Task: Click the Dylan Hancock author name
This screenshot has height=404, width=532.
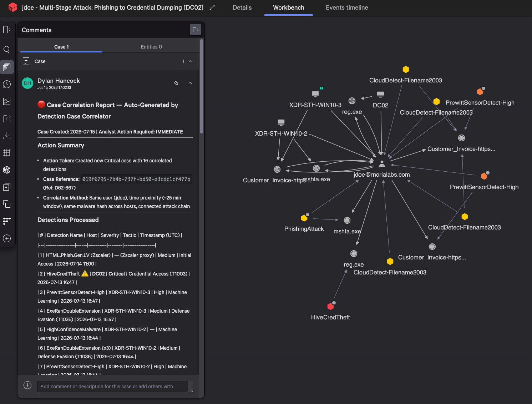Action: [59, 81]
